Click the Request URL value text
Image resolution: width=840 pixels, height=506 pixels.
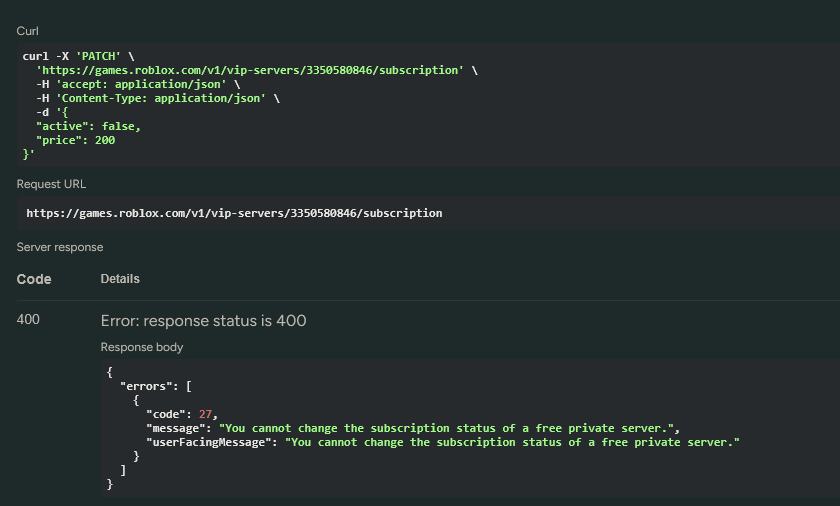[234, 213]
